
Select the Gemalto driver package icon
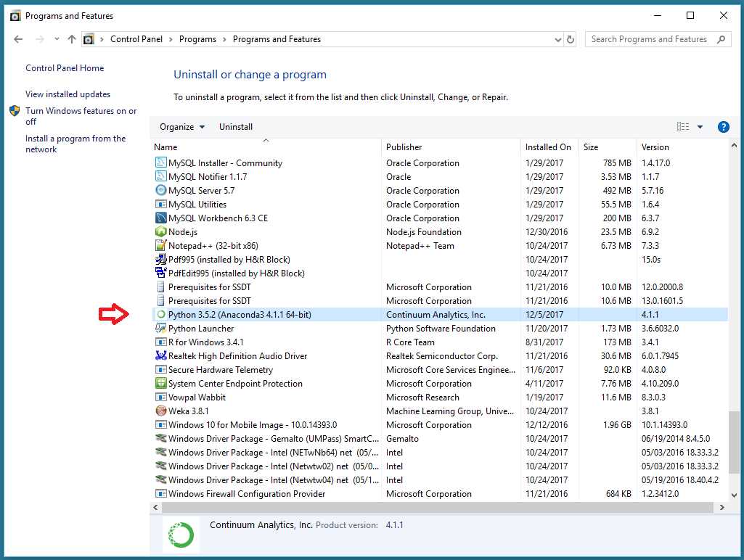click(x=161, y=438)
